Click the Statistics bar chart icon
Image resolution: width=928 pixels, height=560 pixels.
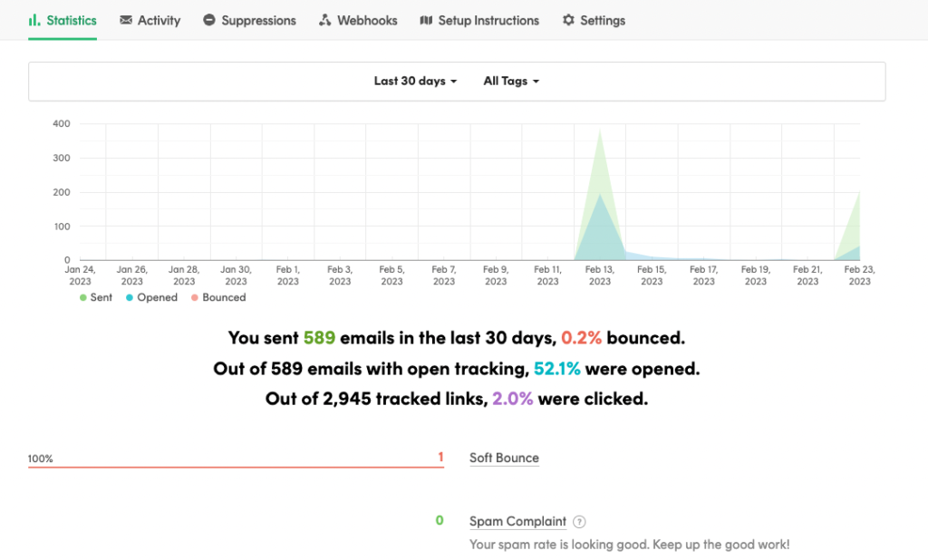[34, 20]
